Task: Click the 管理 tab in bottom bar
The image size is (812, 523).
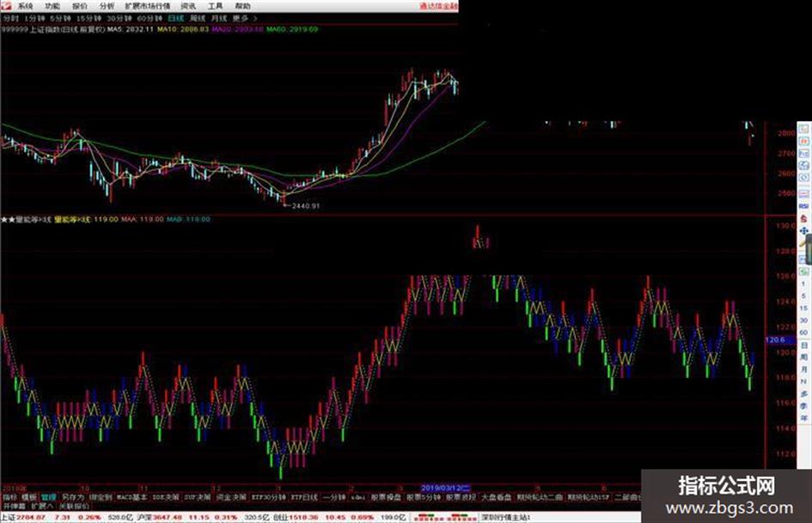Action: click(x=48, y=496)
